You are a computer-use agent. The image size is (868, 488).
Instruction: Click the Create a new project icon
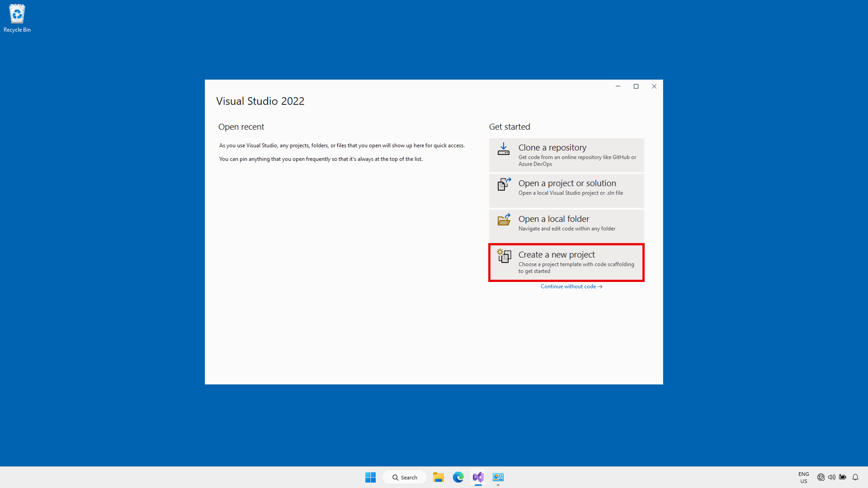click(504, 256)
